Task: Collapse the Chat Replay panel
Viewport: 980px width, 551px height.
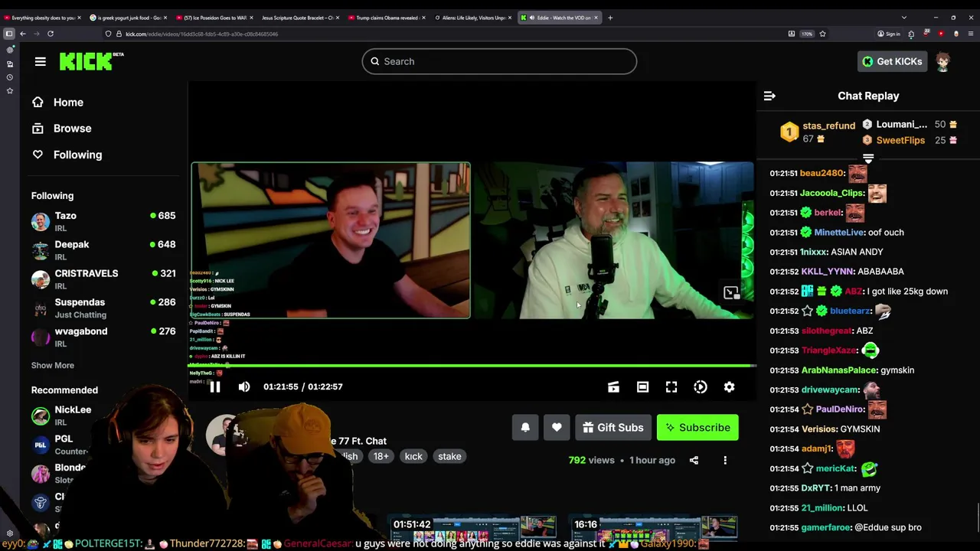Action: click(x=769, y=96)
